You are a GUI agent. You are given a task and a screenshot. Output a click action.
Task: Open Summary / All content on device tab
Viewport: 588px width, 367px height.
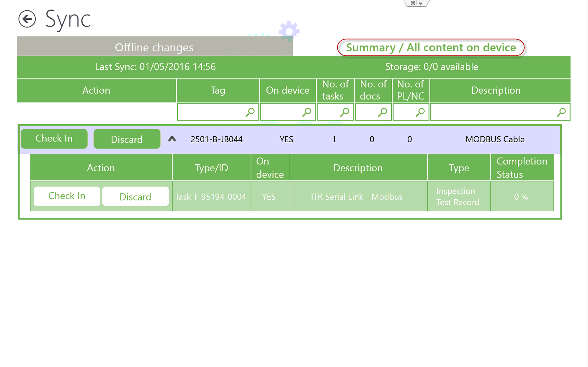coord(431,48)
